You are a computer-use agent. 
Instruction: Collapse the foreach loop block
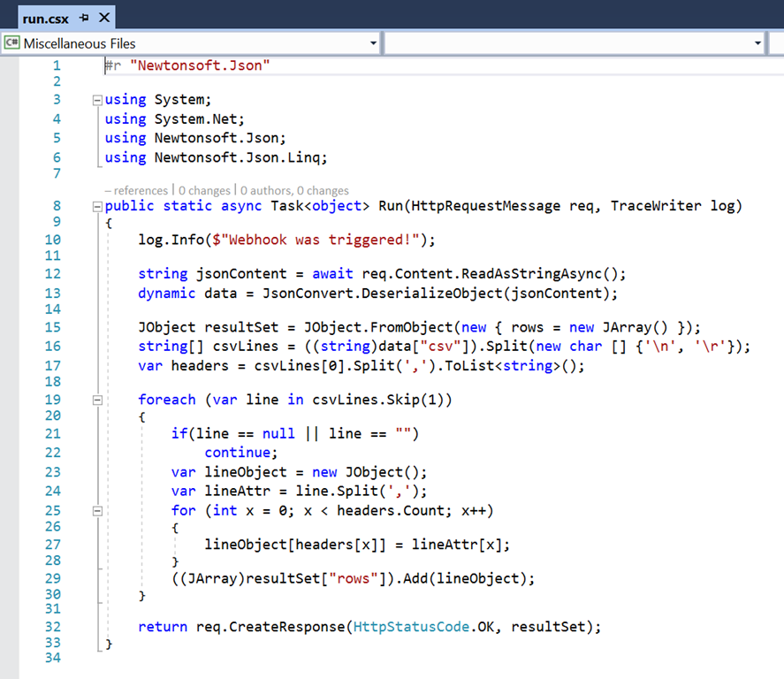point(97,400)
